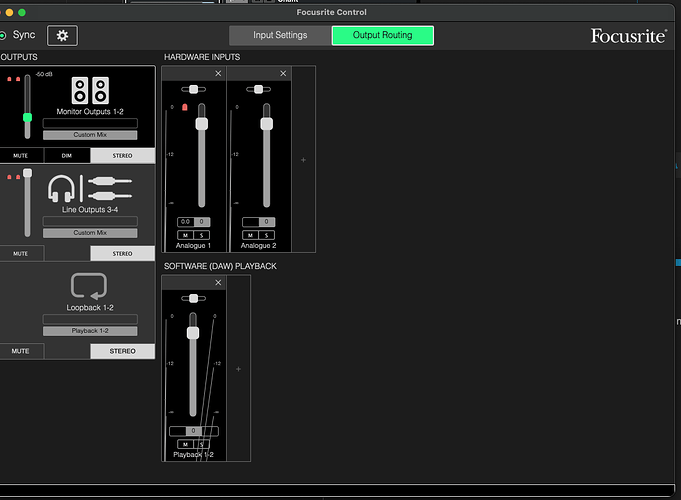Toggle STEREO on Line Outputs 3-4
This screenshot has width=681, height=500.
pos(122,254)
